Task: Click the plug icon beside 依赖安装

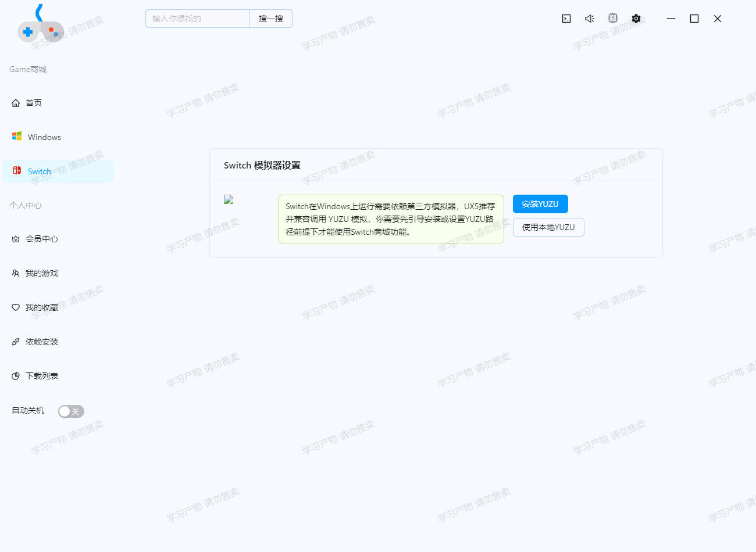Action: [16, 342]
